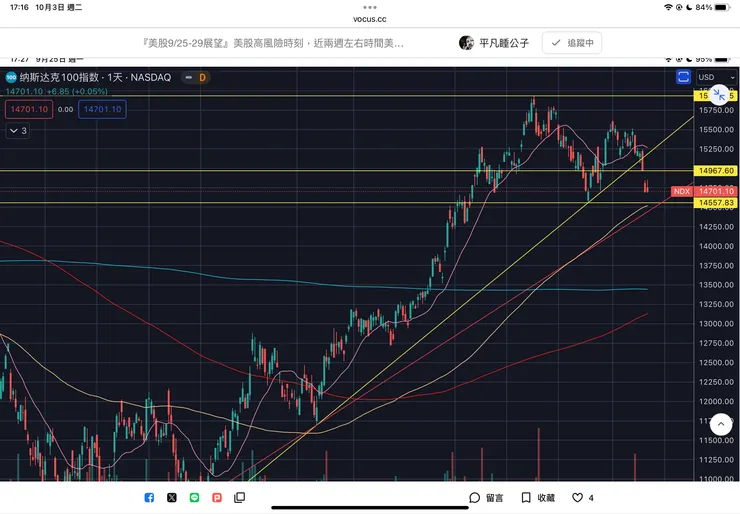Viewport: 740px width, 514px height.
Task: Collapse image with shrink arrows icon
Action: 719,95
